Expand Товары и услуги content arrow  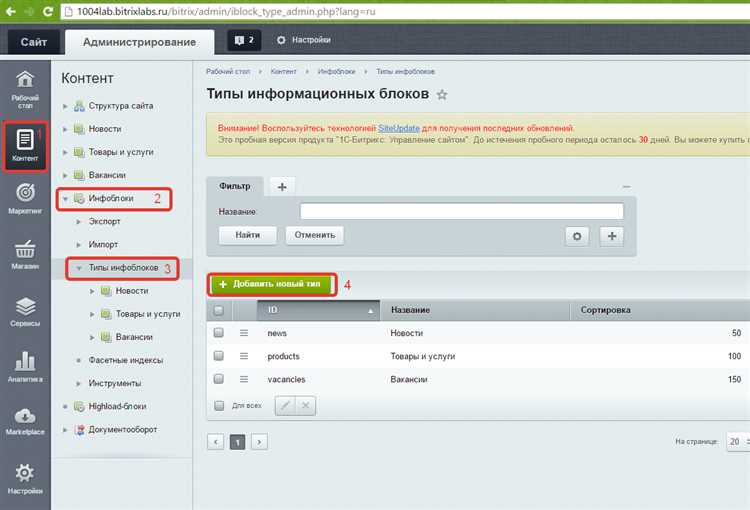click(x=66, y=152)
